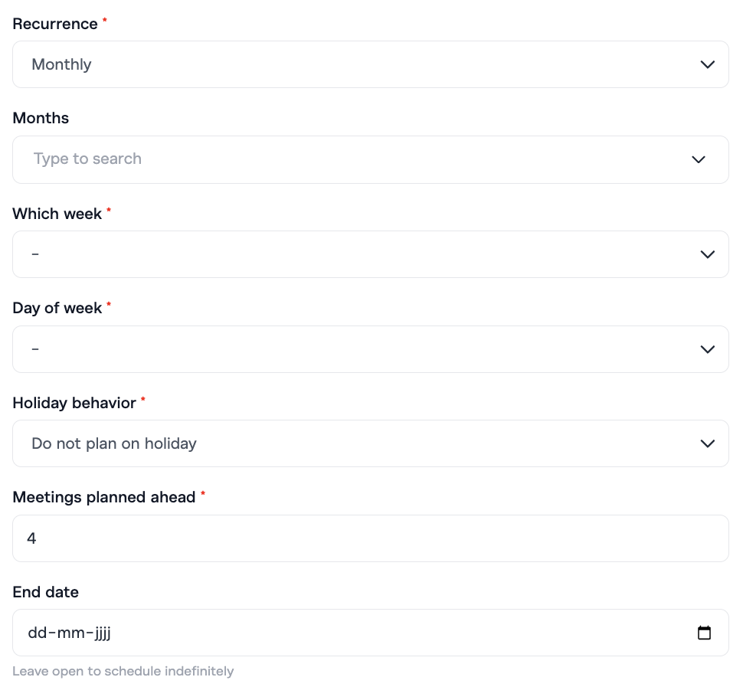The image size is (743, 700).
Task: Click the Day of week label
Action: 57,308
